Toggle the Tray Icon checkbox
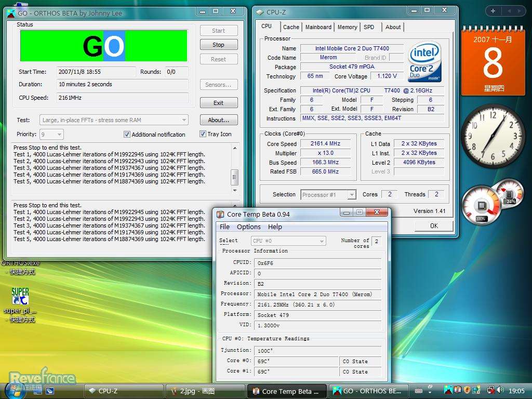532x399 pixels. [203, 134]
